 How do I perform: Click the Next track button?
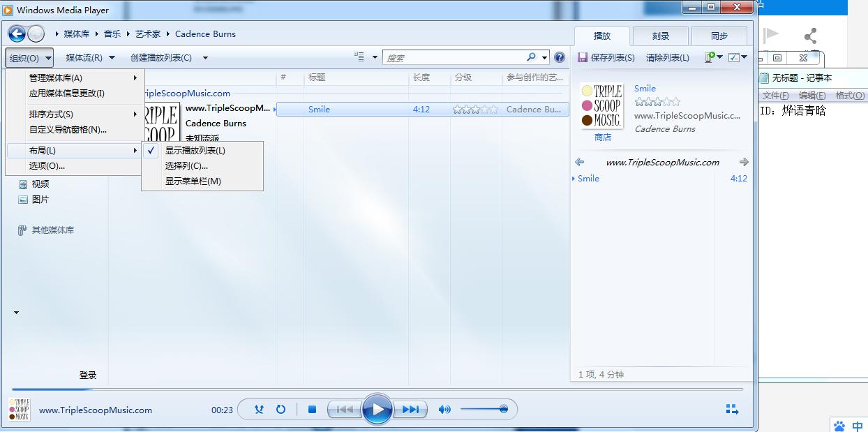(x=410, y=410)
